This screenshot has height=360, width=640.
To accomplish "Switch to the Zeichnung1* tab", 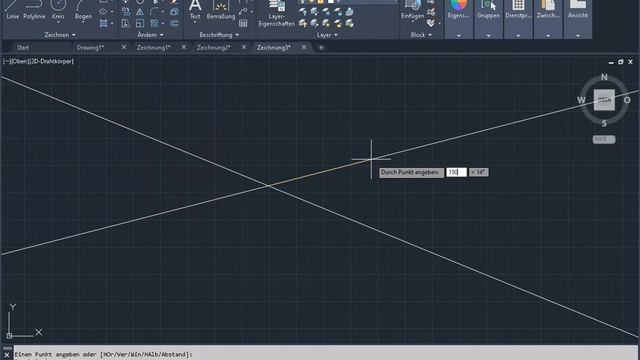I will pyautogui.click(x=153, y=47).
